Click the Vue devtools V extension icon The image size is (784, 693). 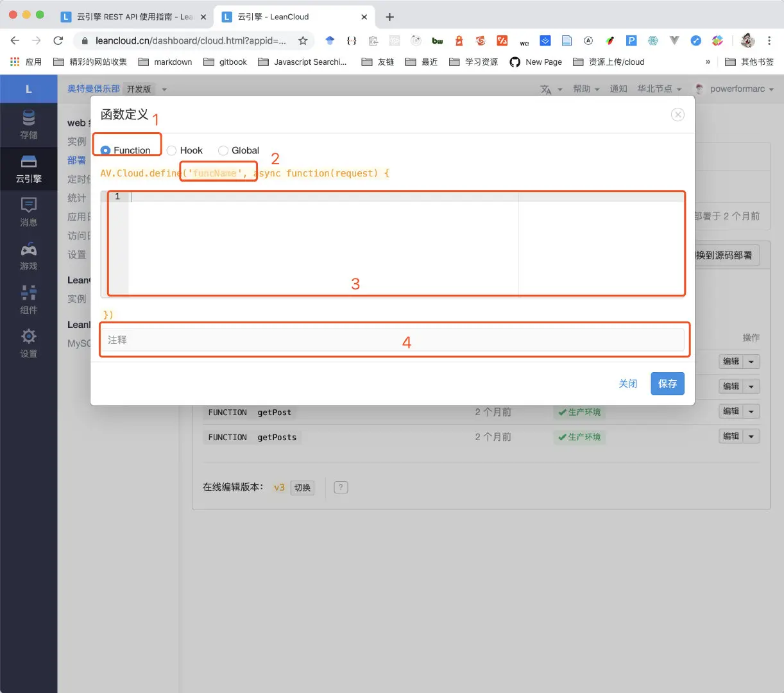pos(674,40)
